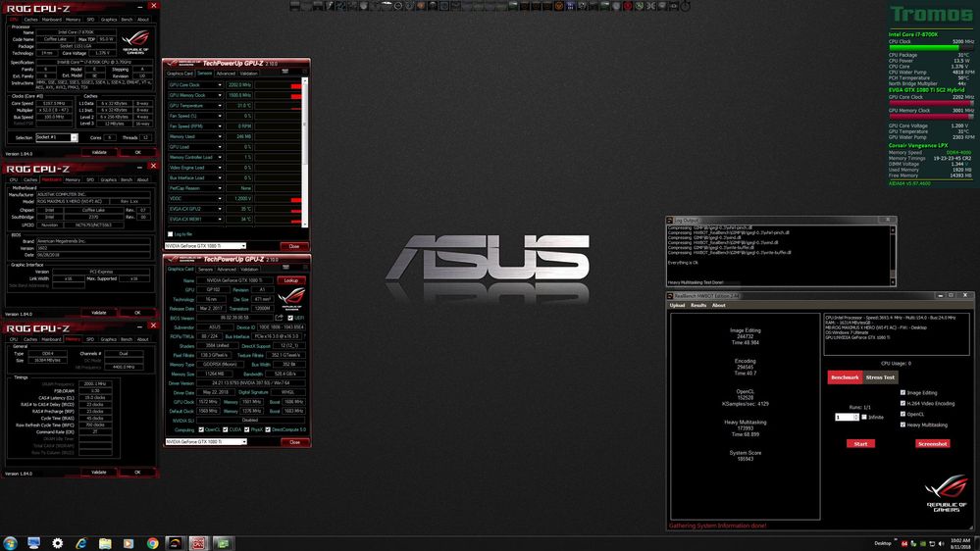This screenshot has height=551, width=980.
Task: Open the media player taskbar icon
Action: 129,543
